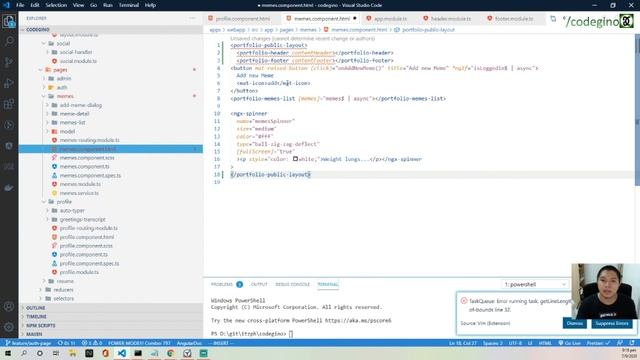Open Task View on the taskbar
This screenshot has width=640, height=360.
pos(56,353)
